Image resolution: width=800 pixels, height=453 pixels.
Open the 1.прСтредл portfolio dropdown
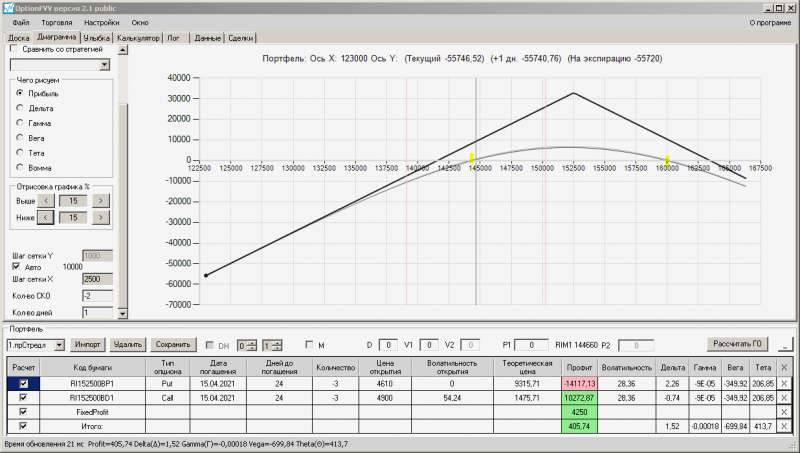click(x=59, y=345)
